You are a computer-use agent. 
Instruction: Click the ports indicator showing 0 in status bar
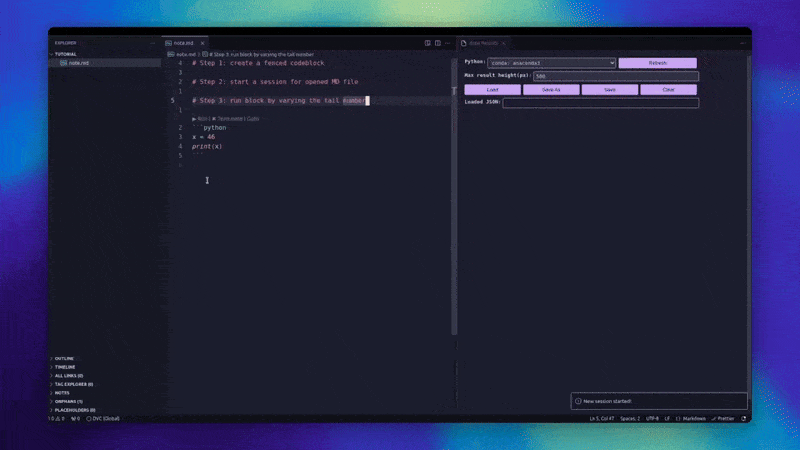(x=76, y=419)
